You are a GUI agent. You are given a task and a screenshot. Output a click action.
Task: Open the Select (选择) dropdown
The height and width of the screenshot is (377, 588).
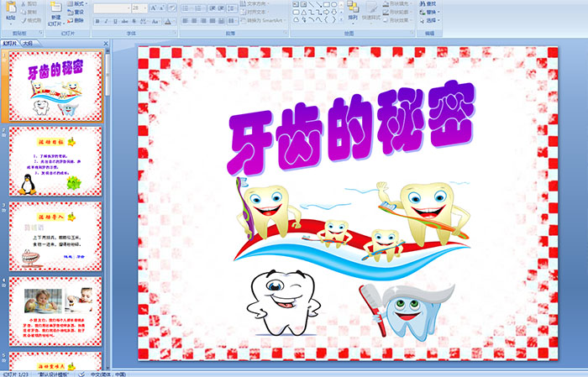[430, 20]
